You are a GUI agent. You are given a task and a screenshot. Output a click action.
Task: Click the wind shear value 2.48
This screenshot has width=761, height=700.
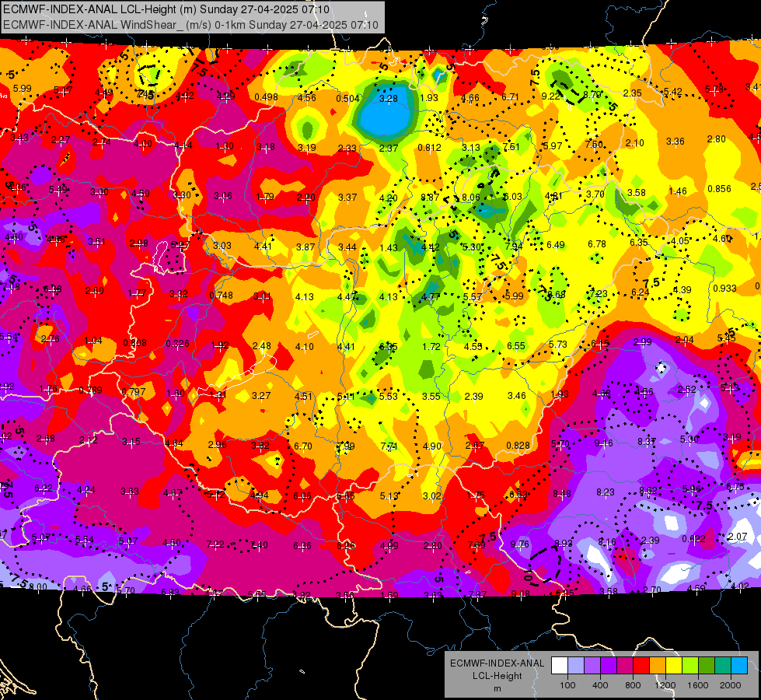262,345
